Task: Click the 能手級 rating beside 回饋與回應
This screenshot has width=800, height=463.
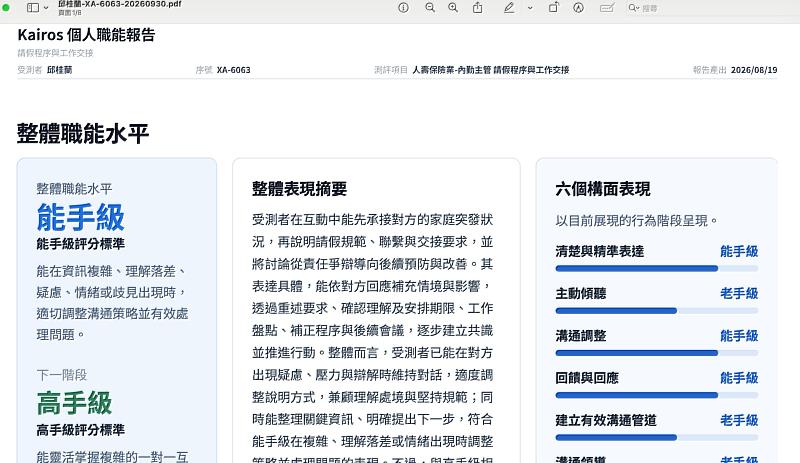Action: pos(739,378)
